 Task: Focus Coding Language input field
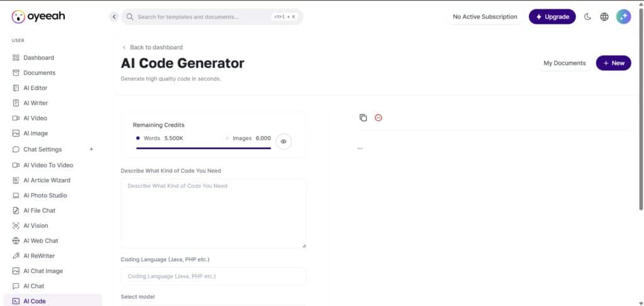click(214, 276)
